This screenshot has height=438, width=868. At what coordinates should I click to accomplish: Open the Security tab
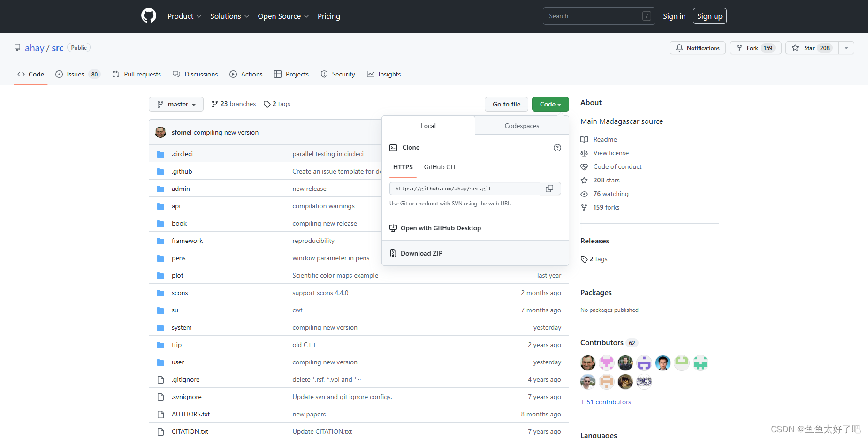[x=338, y=74]
